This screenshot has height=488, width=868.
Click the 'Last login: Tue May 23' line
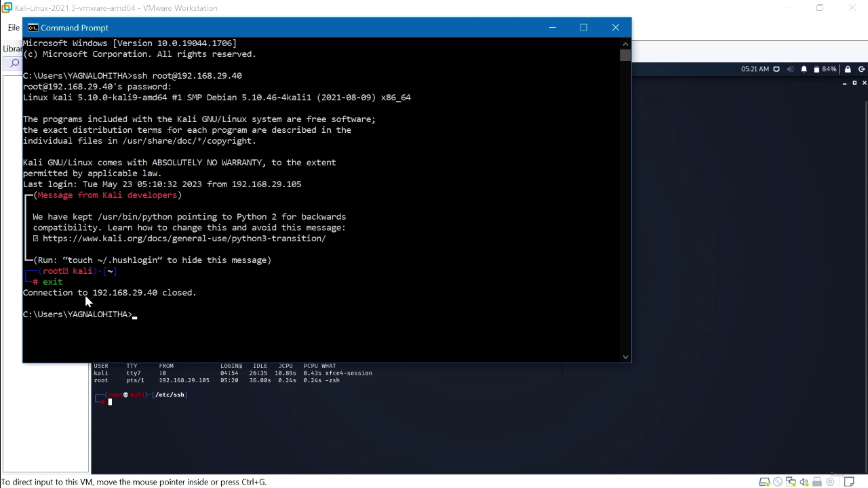[x=162, y=184]
